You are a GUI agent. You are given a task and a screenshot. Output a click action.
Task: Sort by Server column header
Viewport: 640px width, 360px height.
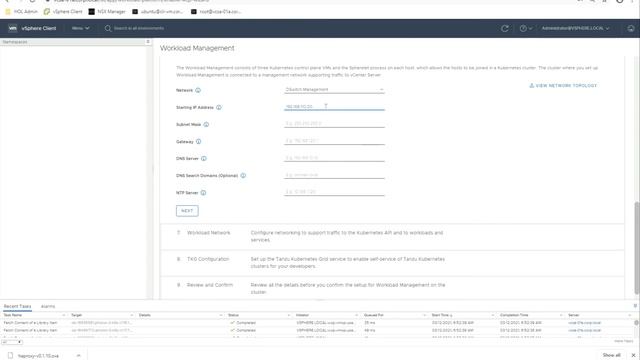tap(573, 315)
